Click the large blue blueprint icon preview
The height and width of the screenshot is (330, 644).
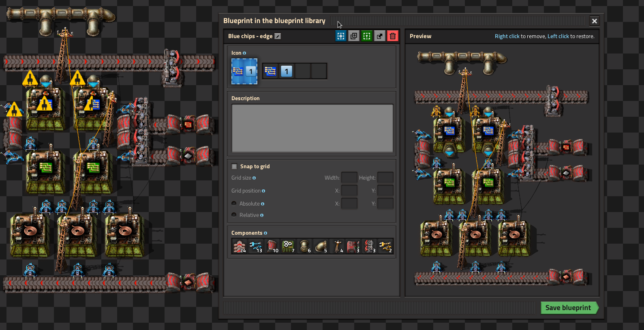[x=244, y=71]
